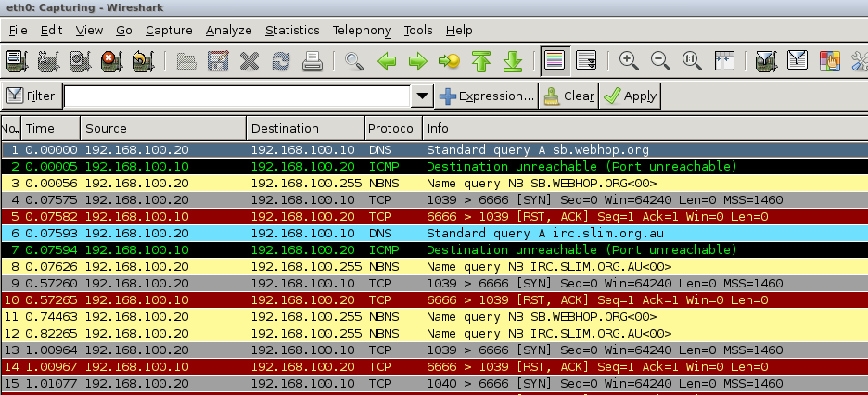Viewport: 868px width, 395px height.
Task: Edit display filters funnel icon
Action: tap(798, 60)
